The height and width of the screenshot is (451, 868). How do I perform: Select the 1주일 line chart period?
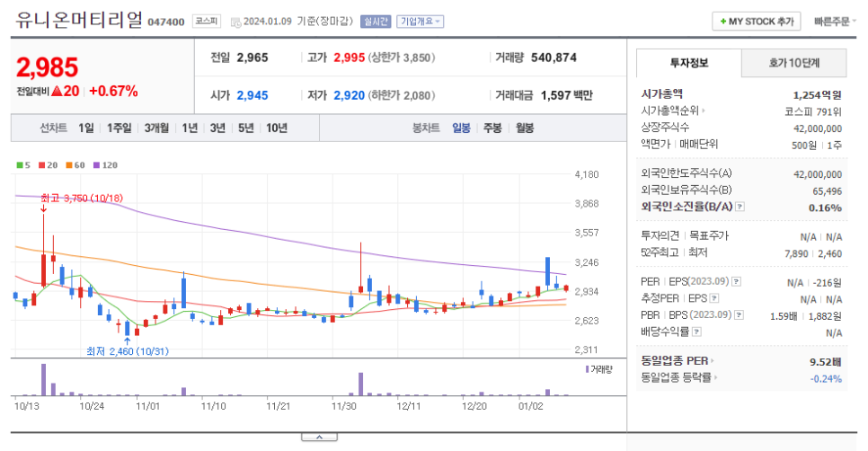pyautogui.click(x=119, y=128)
